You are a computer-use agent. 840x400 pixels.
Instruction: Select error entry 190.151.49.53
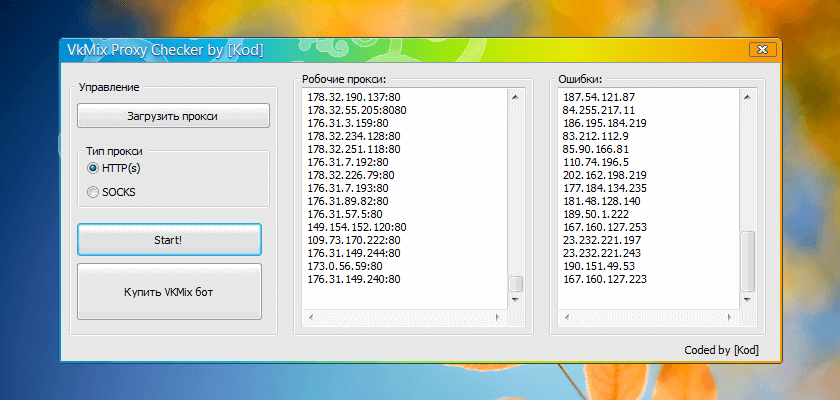(599, 266)
